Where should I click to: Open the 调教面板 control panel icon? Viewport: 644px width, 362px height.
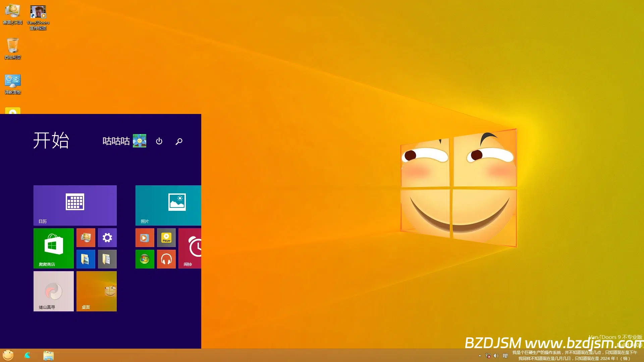coord(13,84)
